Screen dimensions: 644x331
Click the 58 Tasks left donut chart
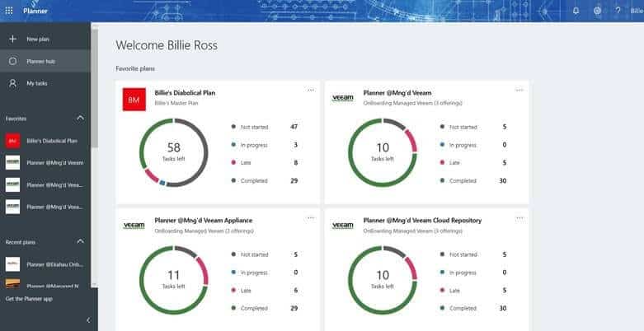(174, 152)
